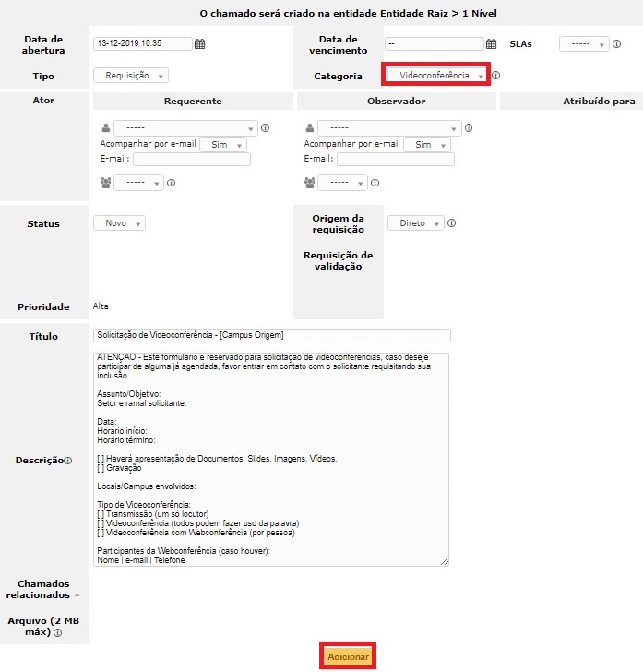Screen dimensions: 643x672
Task: Click the info icon beside the Observador group dropdown
Action: coord(375,183)
